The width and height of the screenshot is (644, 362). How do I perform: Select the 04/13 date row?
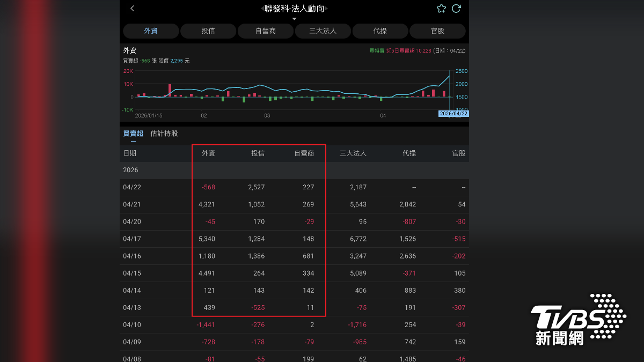pos(294,307)
